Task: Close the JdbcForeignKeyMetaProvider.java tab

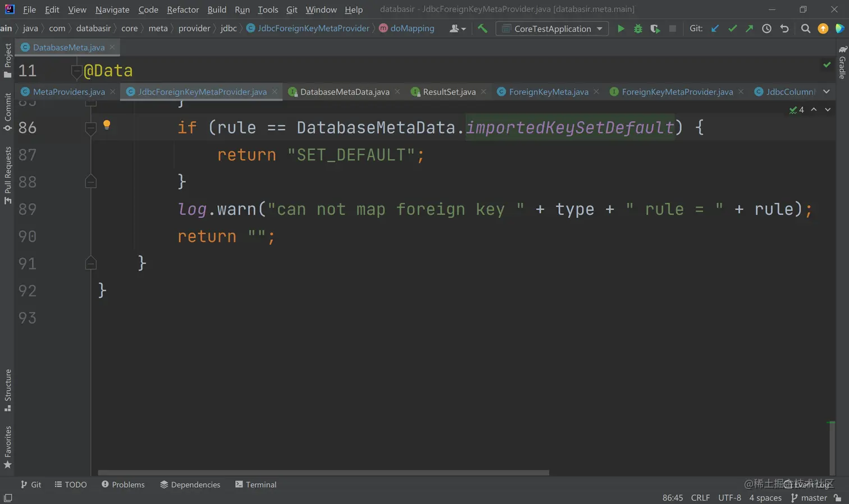Action: (x=275, y=91)
